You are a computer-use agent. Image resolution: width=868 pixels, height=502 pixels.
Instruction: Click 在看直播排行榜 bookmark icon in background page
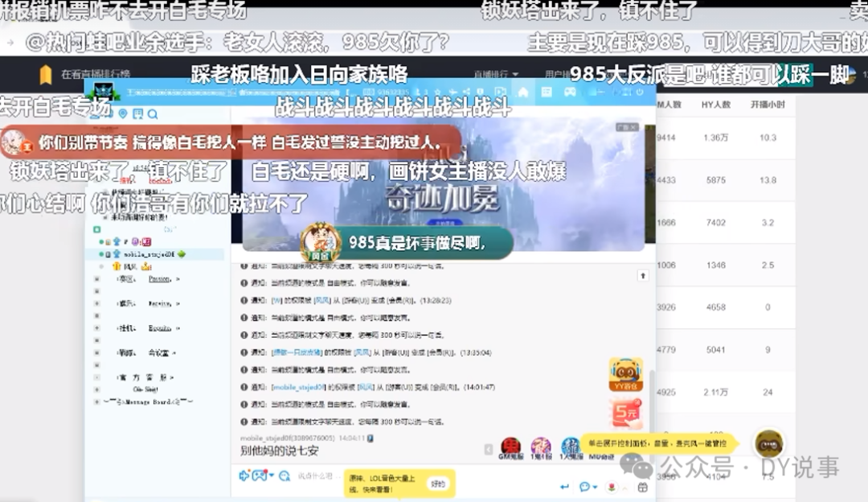[45, 74]
